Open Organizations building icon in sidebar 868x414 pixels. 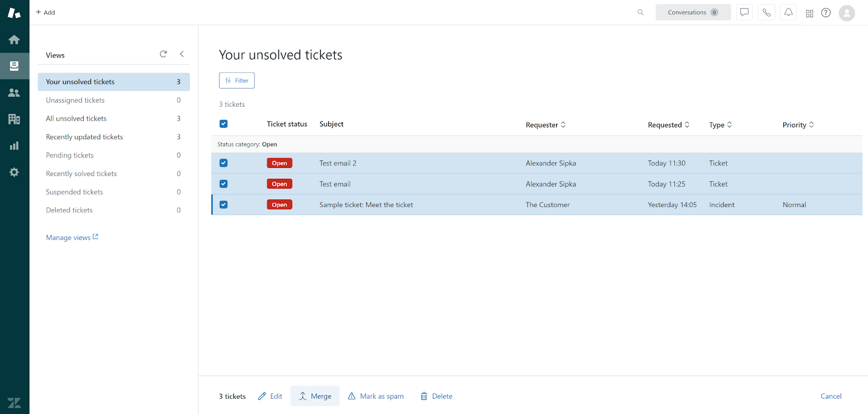(14, 119)
